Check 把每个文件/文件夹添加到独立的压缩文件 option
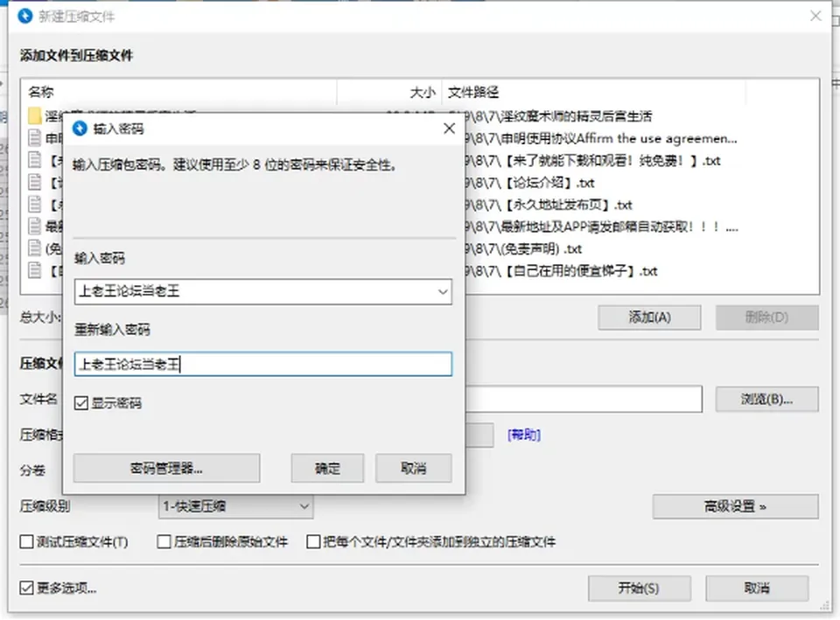Screen dimensions: 840x620 point(313,542)
